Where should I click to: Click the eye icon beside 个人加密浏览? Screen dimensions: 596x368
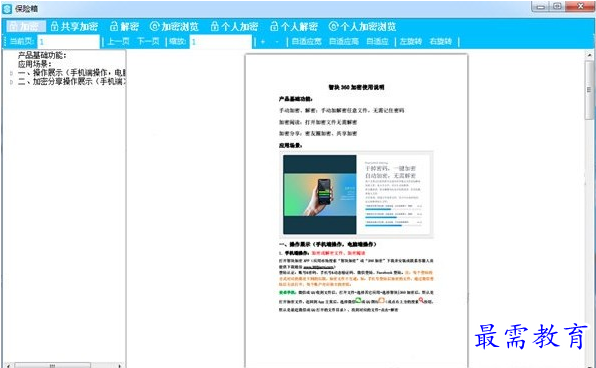point(333,26)
